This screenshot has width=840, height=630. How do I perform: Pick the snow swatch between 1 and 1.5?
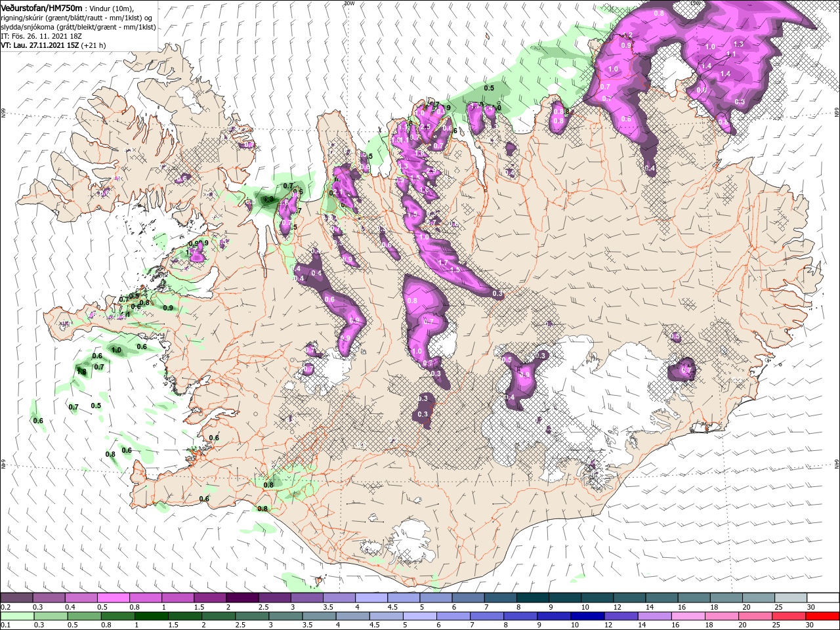(178, 597)
